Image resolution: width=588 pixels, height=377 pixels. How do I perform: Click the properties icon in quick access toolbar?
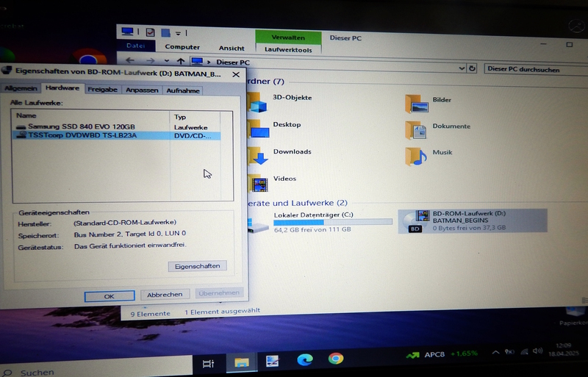[150, 32]
